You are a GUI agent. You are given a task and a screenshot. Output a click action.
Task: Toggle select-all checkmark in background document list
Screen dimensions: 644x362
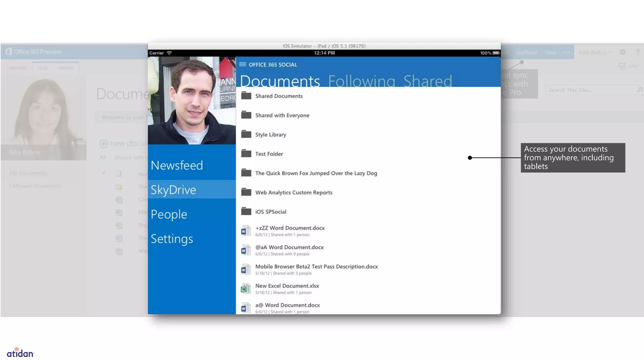[104, 173]
